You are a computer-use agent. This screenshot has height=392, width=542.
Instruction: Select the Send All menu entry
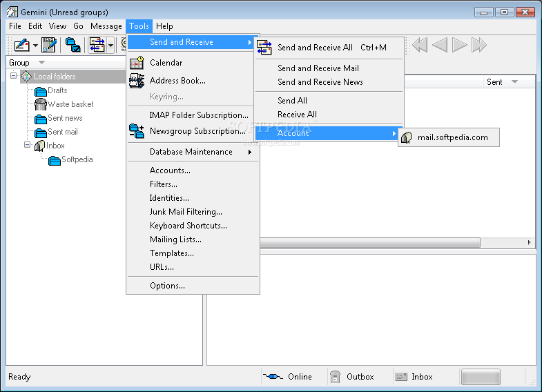(x=329, y=101)
